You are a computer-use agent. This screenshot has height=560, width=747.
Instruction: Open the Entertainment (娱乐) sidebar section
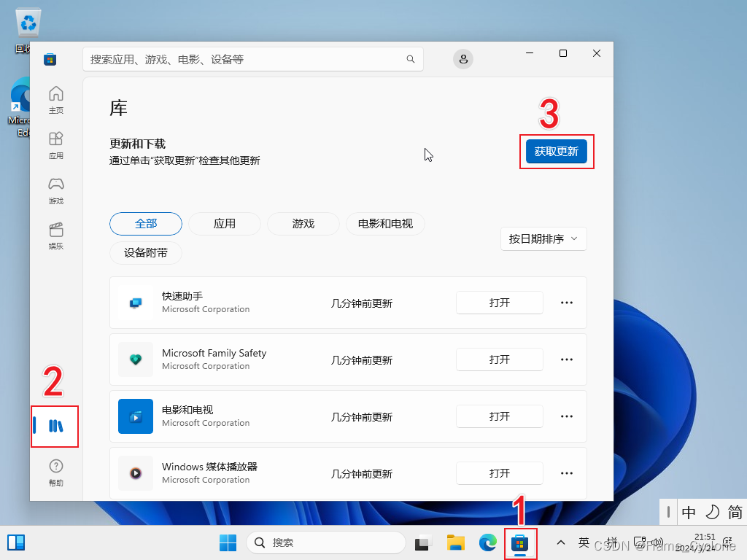55,236
